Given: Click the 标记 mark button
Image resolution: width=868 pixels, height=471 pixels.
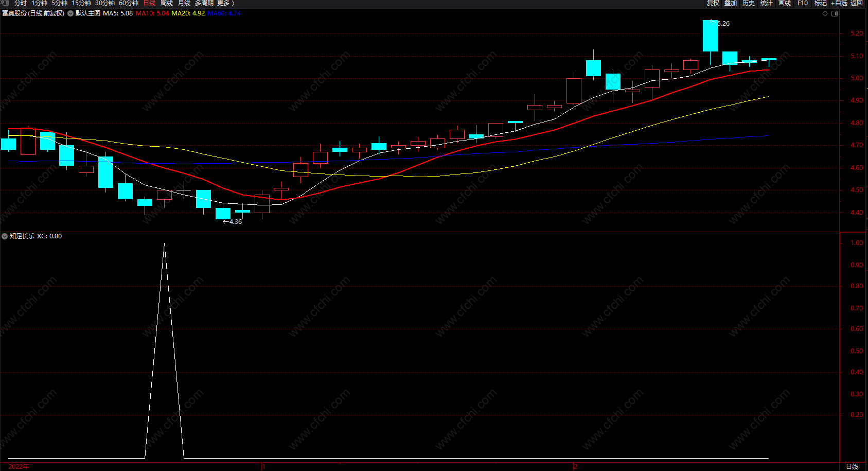Looking at the screenshot, I should pos(821,3).
